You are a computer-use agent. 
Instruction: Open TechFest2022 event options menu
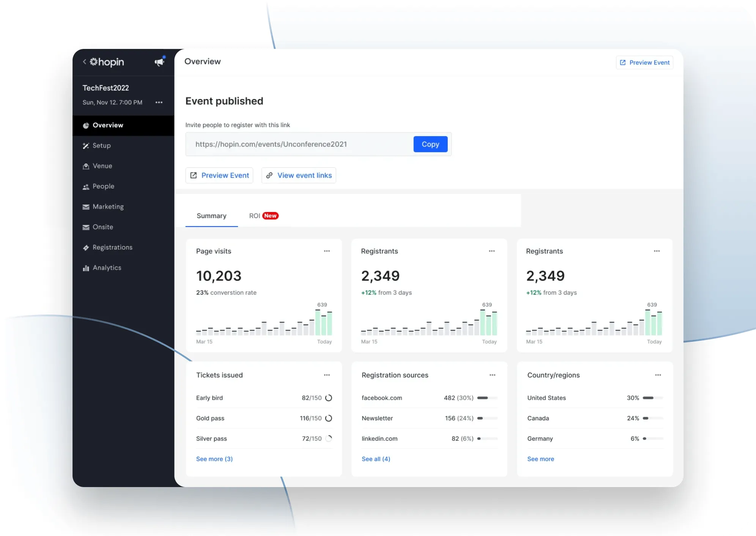[x=159, y=102]
